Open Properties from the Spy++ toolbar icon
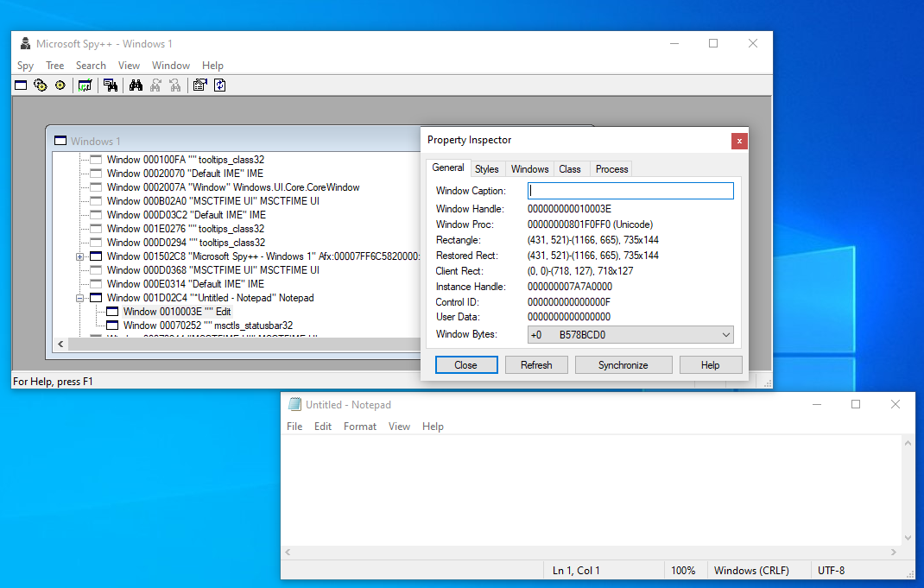Viewport: 924px width, 588px height. pos(199,85)
